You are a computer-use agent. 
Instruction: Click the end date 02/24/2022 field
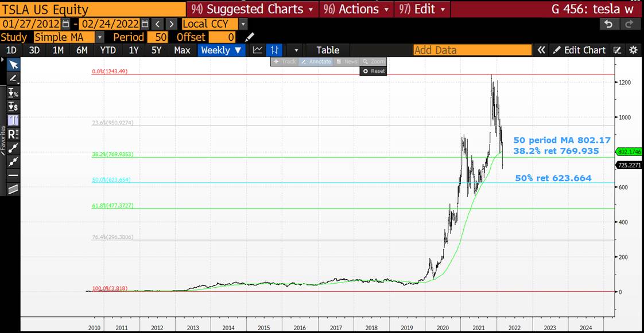109,24
